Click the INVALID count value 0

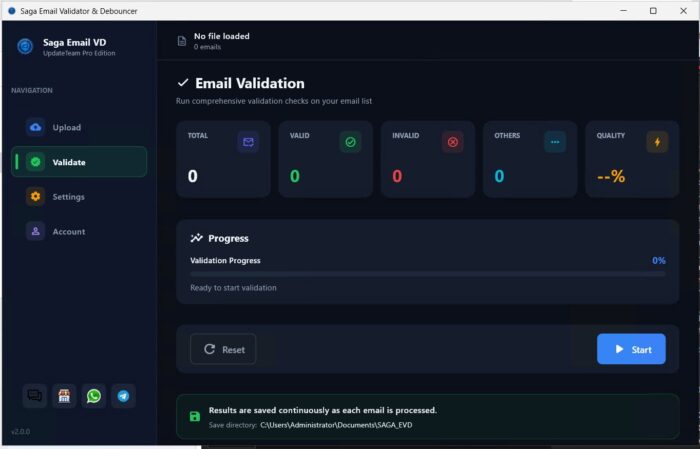(397, 176)
